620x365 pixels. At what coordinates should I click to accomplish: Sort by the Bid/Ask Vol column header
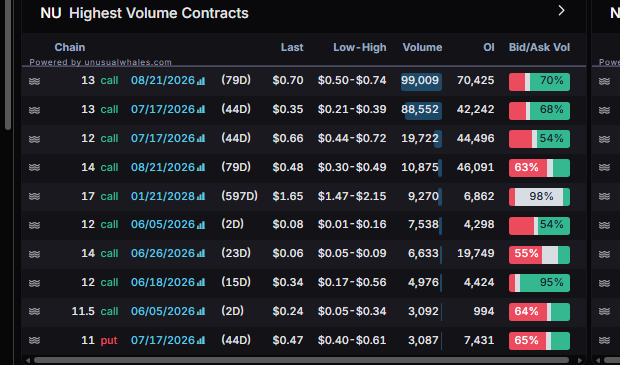tap(539, 47)
